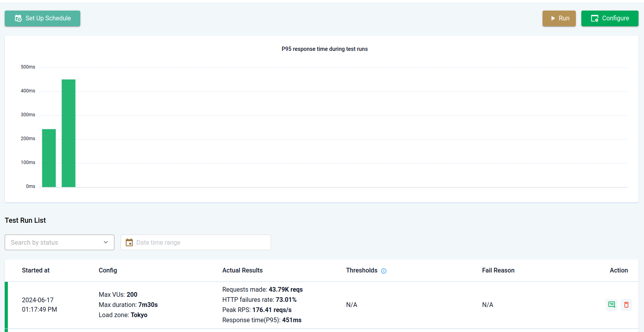Click the Actual Results column header
This screenshot has width=644, height=332.
pyautogui.click(x=242, y=271)
